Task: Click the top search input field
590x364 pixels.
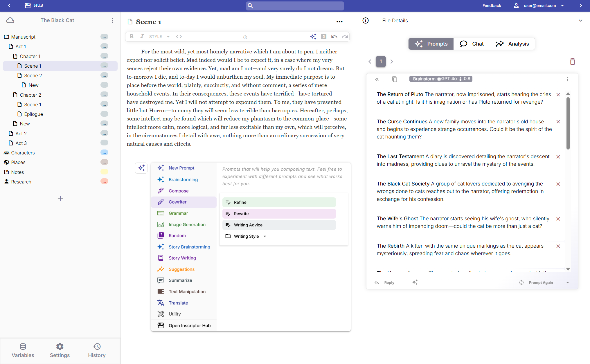Action: [295, 6]
